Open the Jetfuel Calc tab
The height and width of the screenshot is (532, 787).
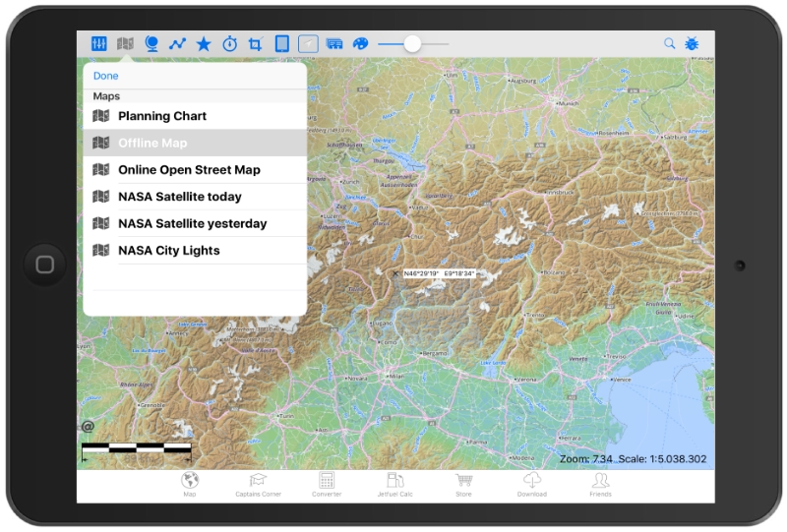coord(395,485)
